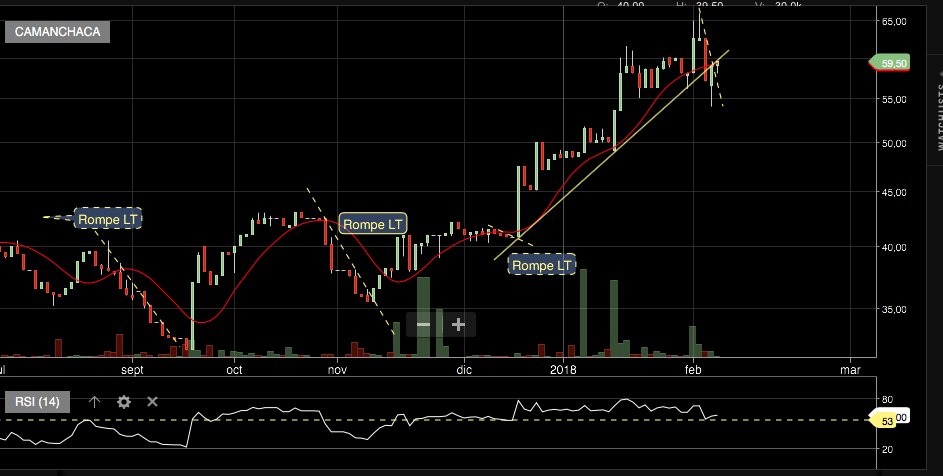This screenshot has width=943, height=476.
Task: Click the 50,00 price axis label
Action: (x=894, y=144)
